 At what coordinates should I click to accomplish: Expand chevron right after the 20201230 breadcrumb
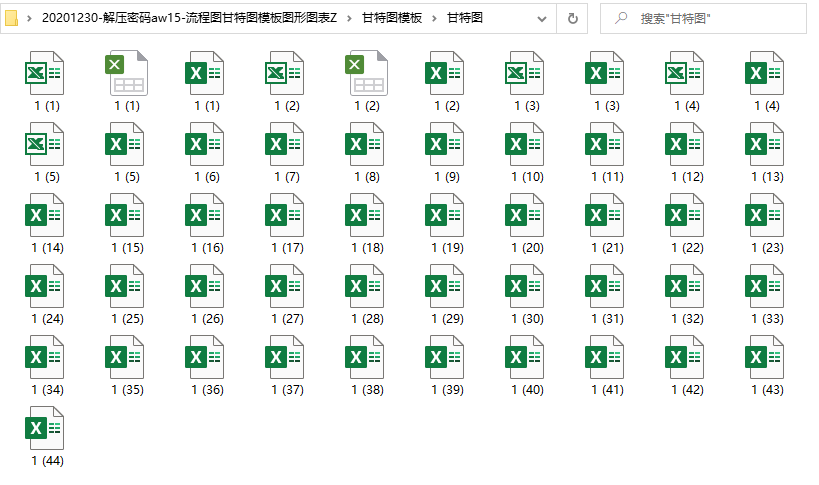pyautogui.click(x=349, y=18)
